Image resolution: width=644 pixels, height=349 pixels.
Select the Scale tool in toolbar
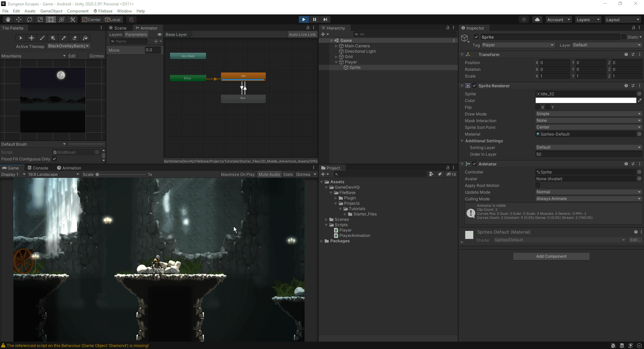click(x=40, y=19)
